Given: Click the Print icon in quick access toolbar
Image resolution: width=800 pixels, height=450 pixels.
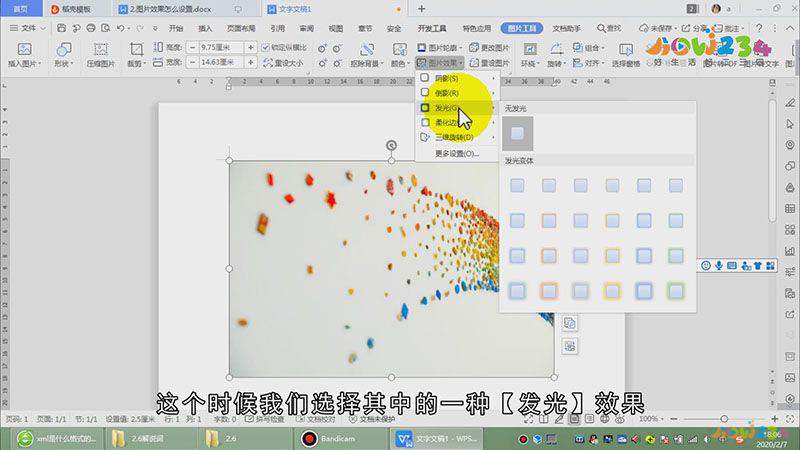Looking at the screenshot, I should 91,28.
